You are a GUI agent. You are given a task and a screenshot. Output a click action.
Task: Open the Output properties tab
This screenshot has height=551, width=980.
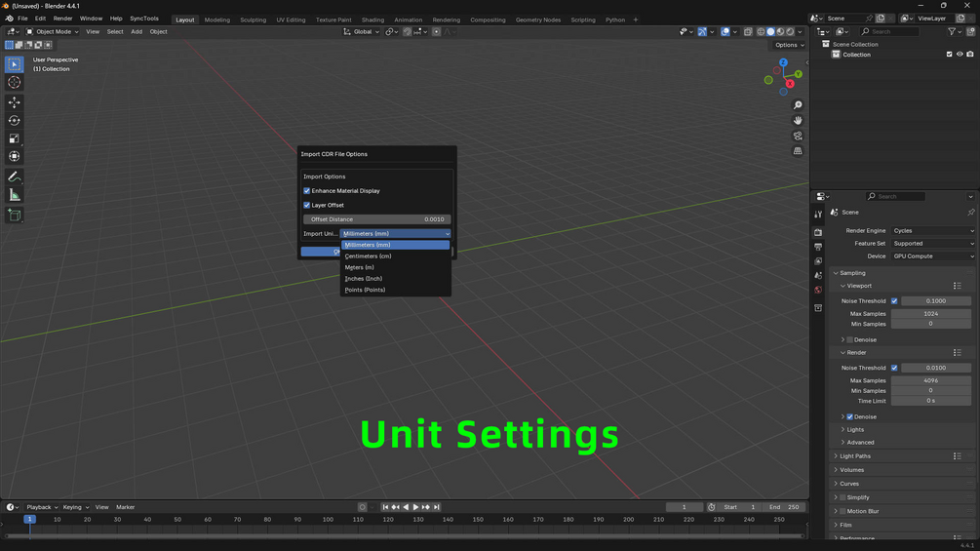pyautogui.click(x=818, y=247)
